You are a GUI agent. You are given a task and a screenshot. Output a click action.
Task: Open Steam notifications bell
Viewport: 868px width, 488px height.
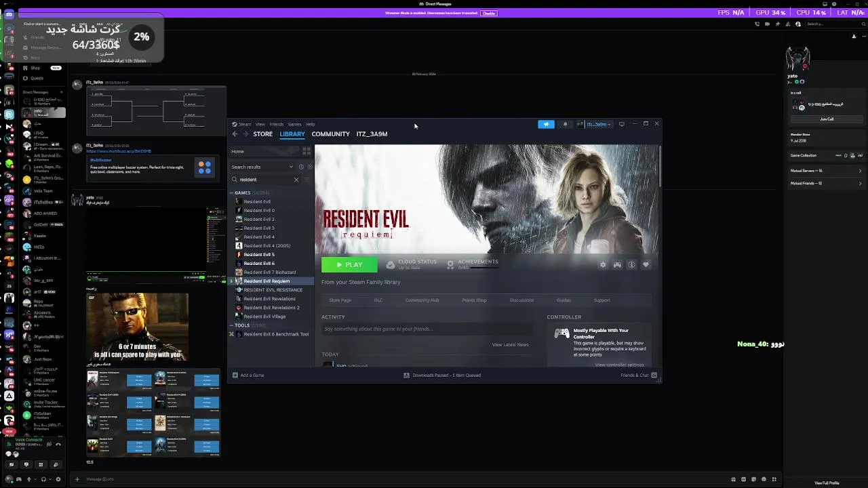point(565,124)
